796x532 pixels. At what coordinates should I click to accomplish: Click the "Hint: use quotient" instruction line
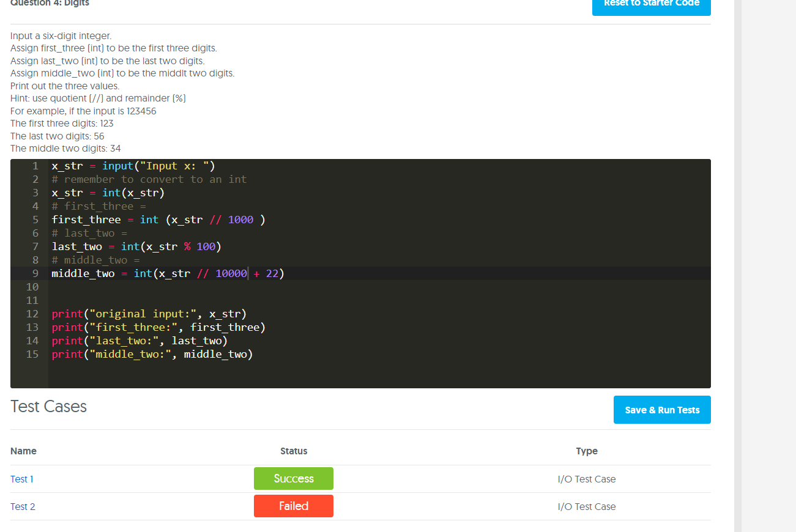(x=98, y=98)
